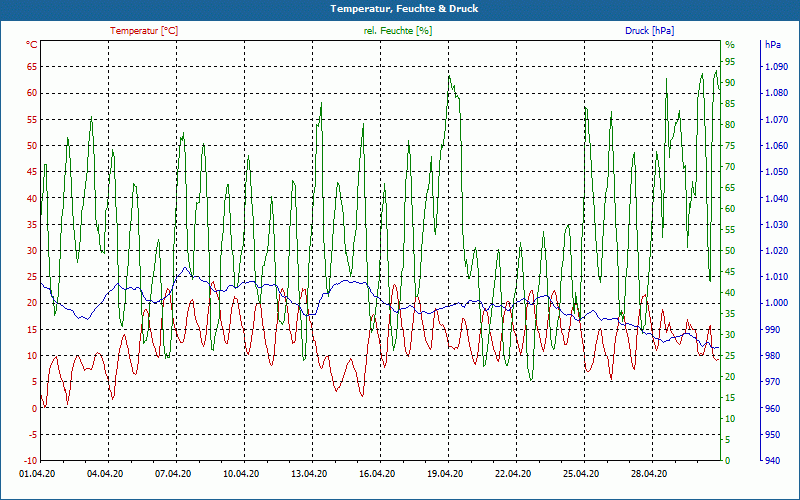Click the date label 10.04.20
Viewport: 800px width, 500px height.
(x=241, y=474)
